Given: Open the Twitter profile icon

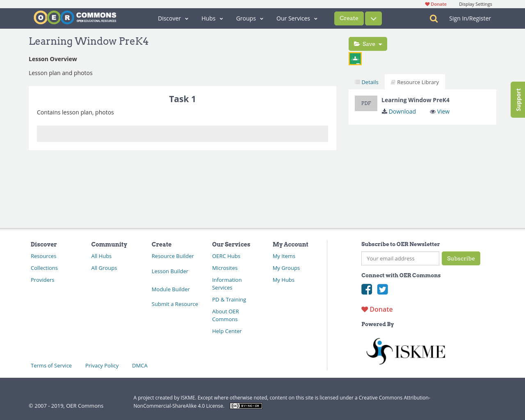Looking at the screenshot, I should tap(382, 289).
